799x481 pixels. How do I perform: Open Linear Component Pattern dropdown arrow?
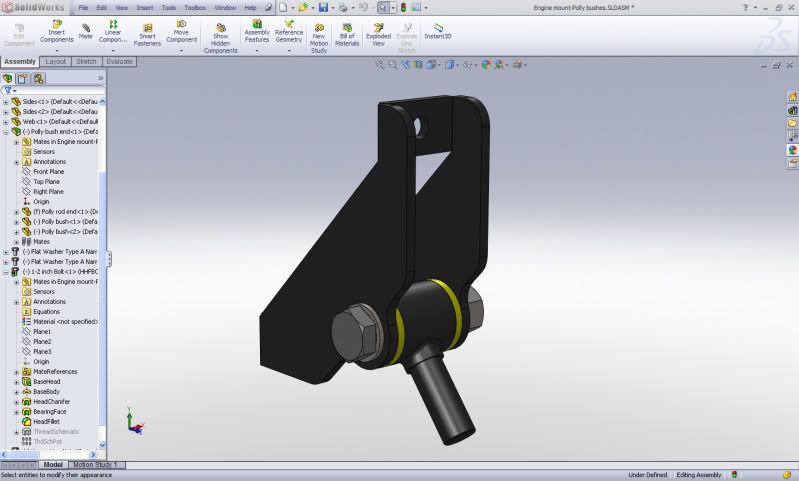[x=113, y=50]
